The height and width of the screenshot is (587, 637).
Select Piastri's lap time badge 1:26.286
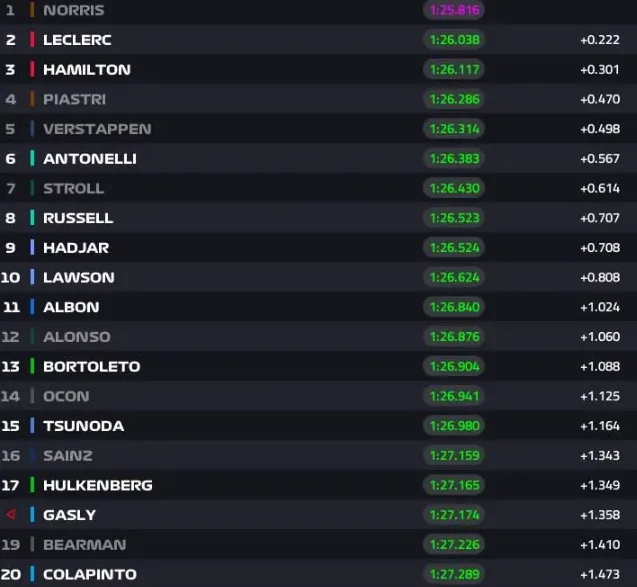click(454, 99)
